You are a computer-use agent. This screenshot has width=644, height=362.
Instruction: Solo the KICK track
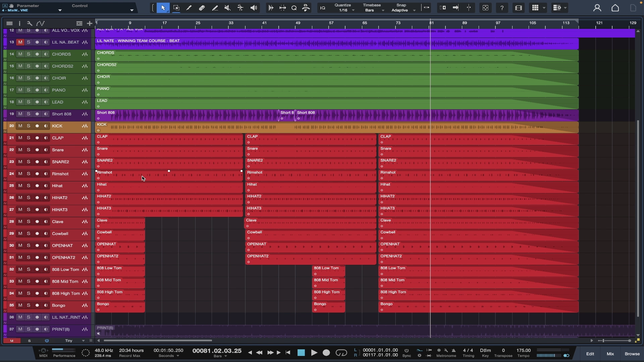(29, 126)
